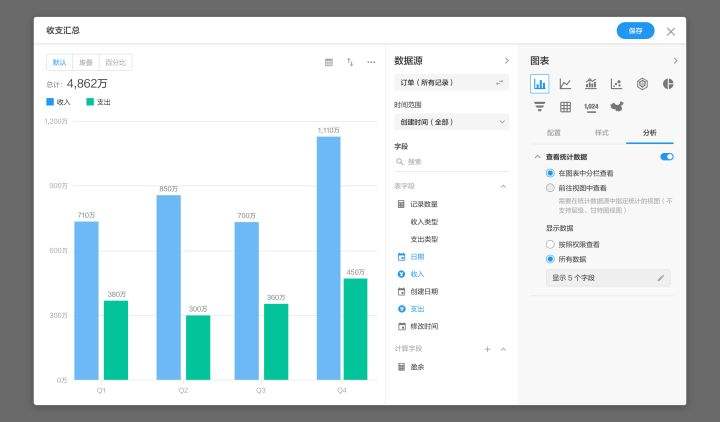
Task: Select the 前往视图中查看 radio option
Action: click(x=550, y=187)
